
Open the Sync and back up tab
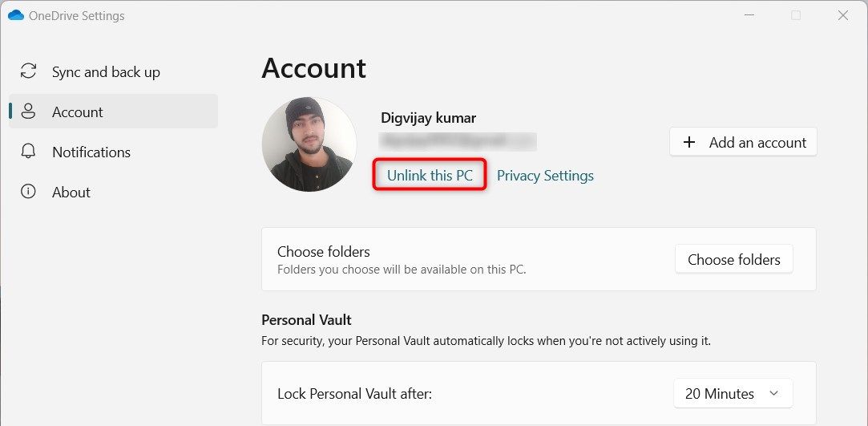tap(106, 72)
